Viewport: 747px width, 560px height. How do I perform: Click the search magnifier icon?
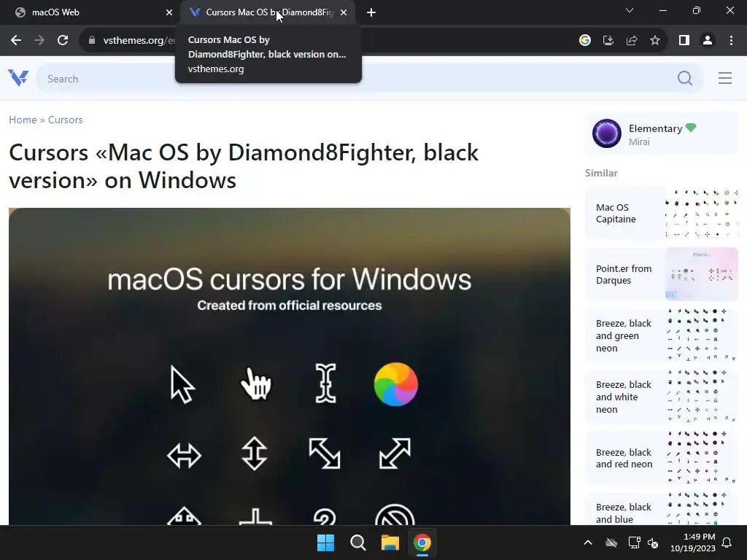684,78
